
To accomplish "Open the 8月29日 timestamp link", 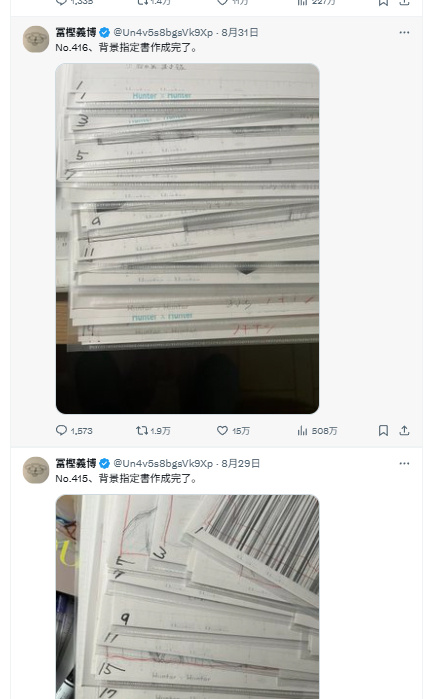I will tap(240, 463).
